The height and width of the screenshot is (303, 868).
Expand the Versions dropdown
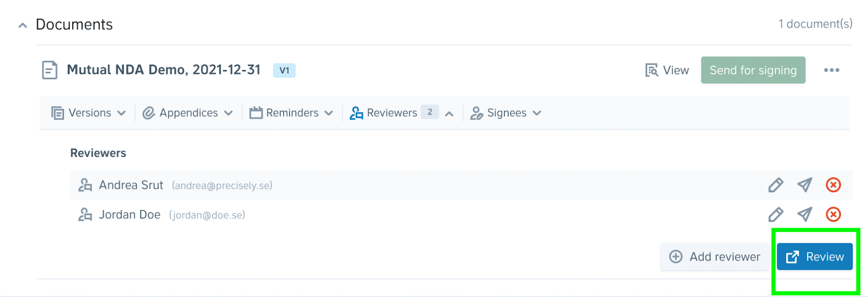88,113
